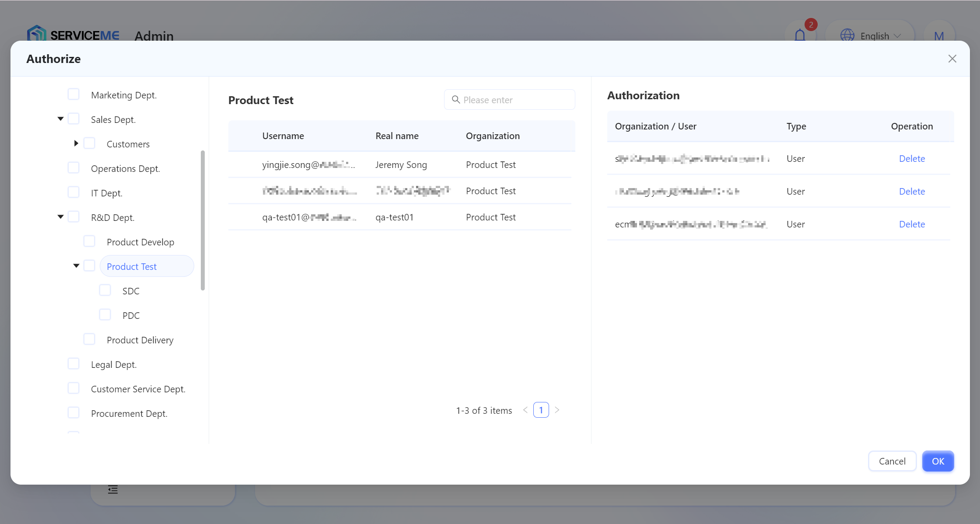Image resolution: width=980 pixels, height=524 pixels.
Task: Select SDC in the organization tree
Action: [131, 291]
